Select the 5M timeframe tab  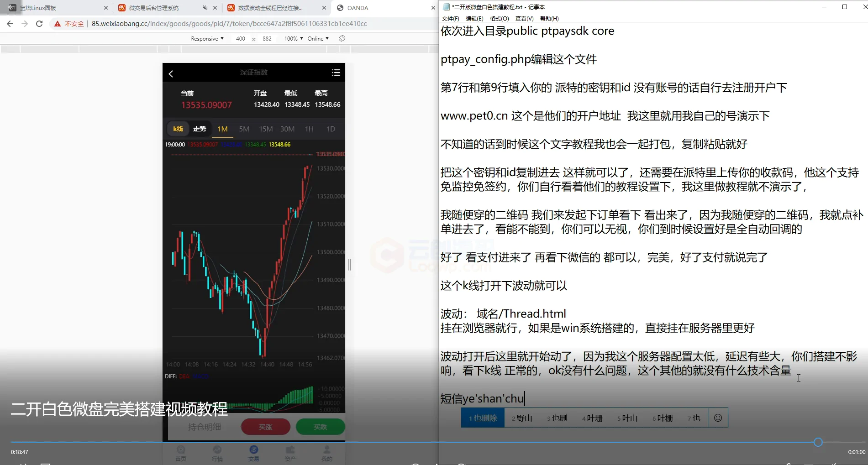point(244,129)
